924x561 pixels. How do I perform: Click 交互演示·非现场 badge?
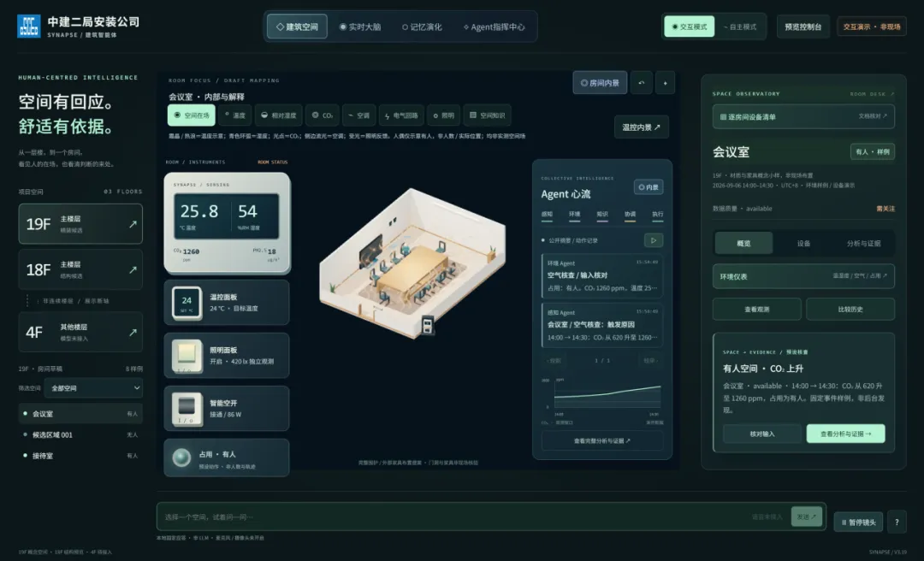tap(872, 27)
